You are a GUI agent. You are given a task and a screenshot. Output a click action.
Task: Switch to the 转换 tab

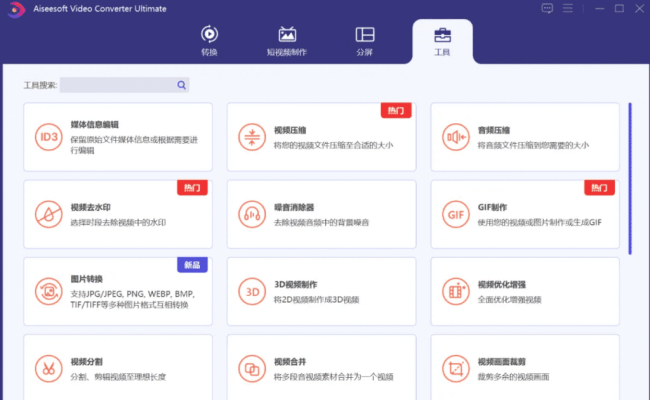click(208, 40)
